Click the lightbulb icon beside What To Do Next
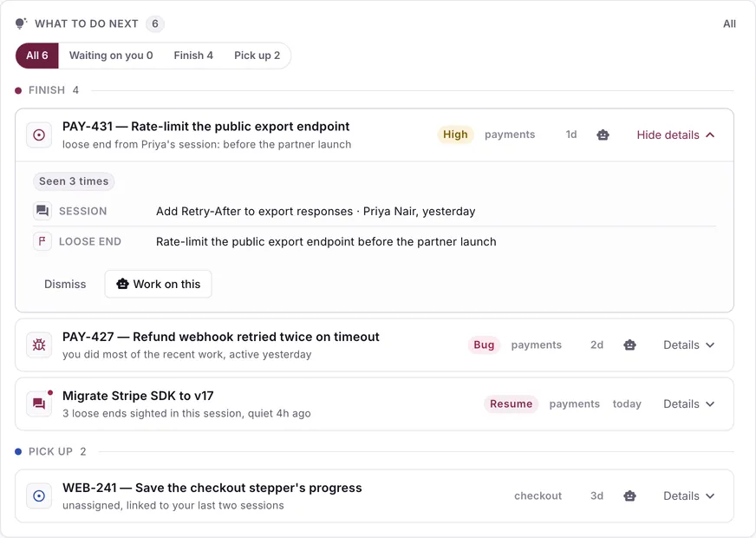Viewport: 756px width, 538px height. (21, 23)
